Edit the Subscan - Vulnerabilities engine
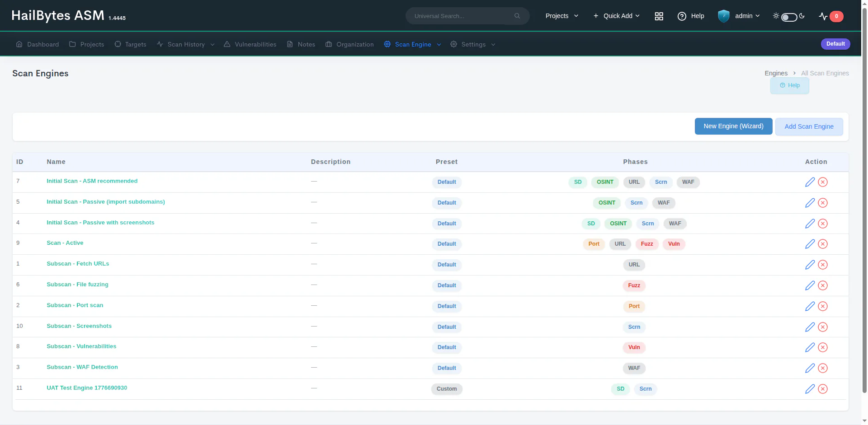This screenshot has height=425, width=868. 810,347
